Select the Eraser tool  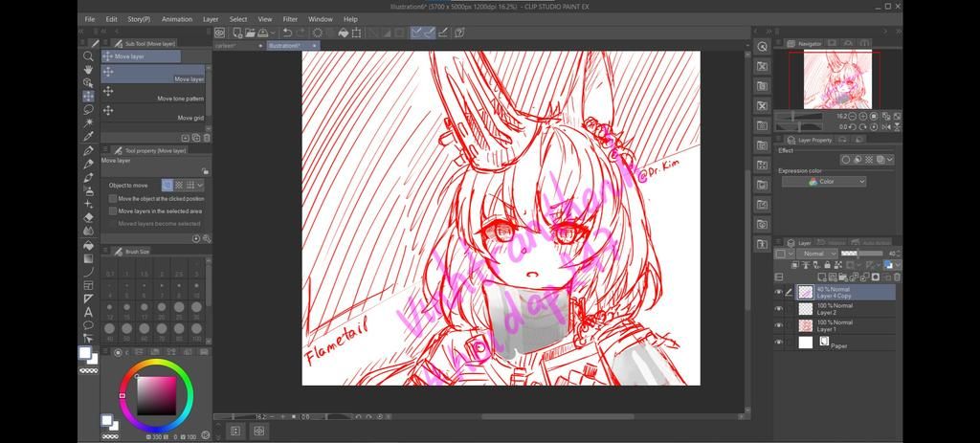point(89,217)
